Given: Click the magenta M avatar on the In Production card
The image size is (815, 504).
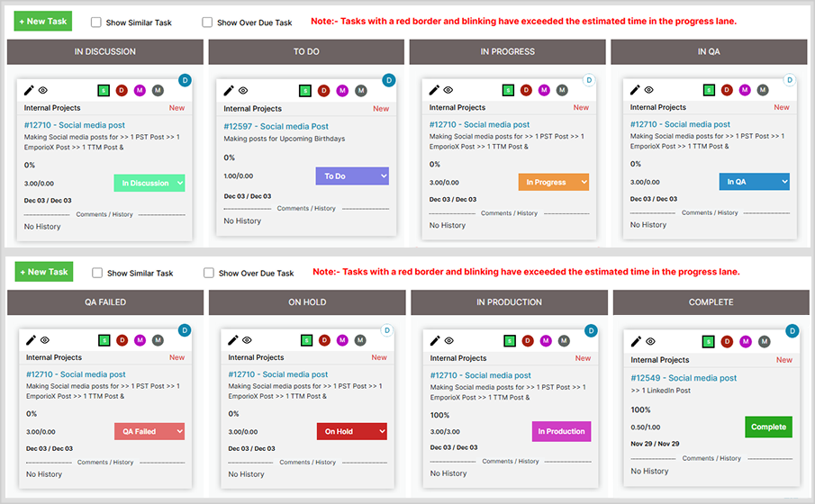Looking at the screenshot, I should 546,341.
